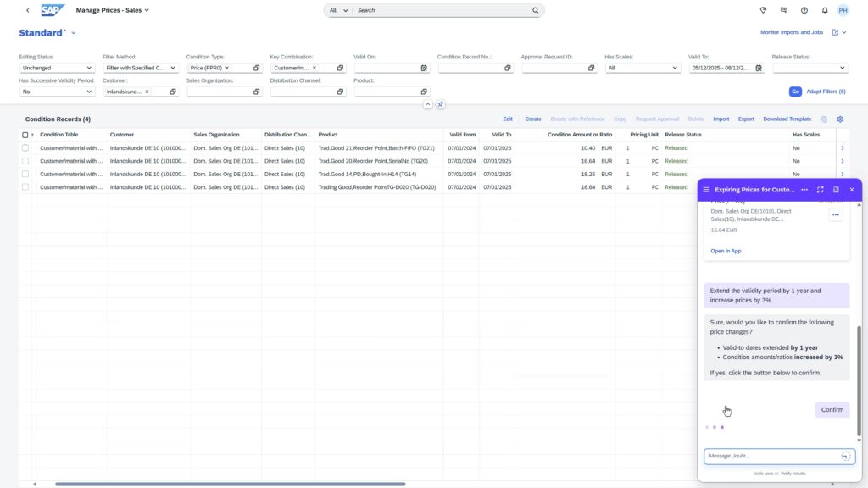The height and width of the screenshot is (488, 868).
Task: Click the Message Joule input field
Action: 771,456
